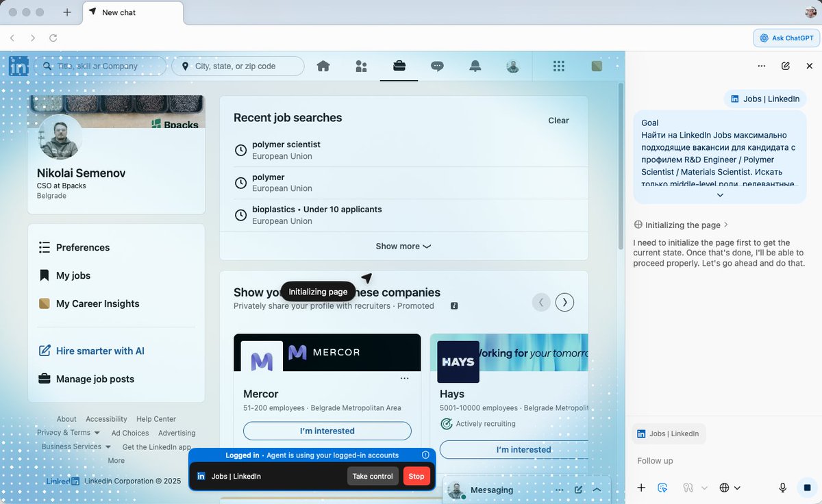Open the Hire smarter with AI link
Screen dimensions: 822x504
click(x=99, y=350)
